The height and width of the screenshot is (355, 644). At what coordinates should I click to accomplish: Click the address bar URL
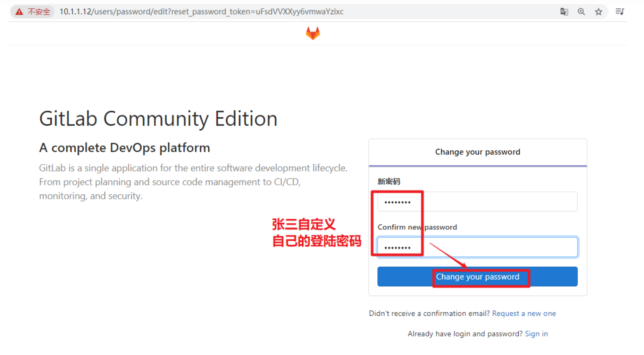201,12
